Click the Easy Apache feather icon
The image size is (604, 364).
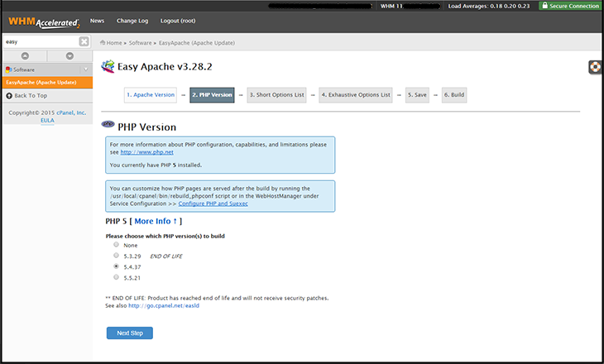tap(108, 66)
